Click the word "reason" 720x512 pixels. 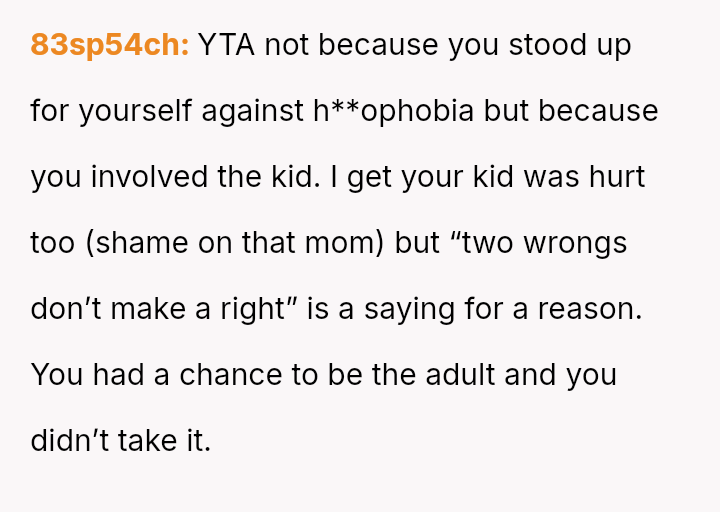pos(588,308)
